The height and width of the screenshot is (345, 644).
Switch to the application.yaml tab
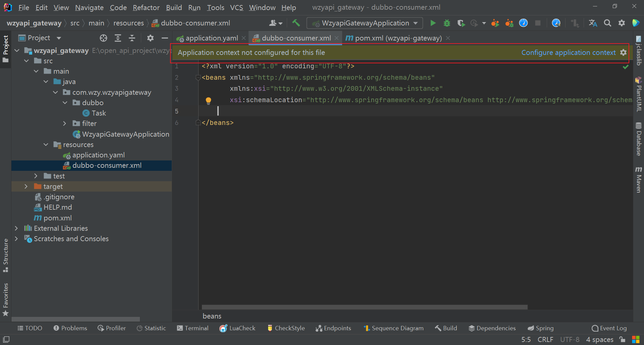point(212,38)
